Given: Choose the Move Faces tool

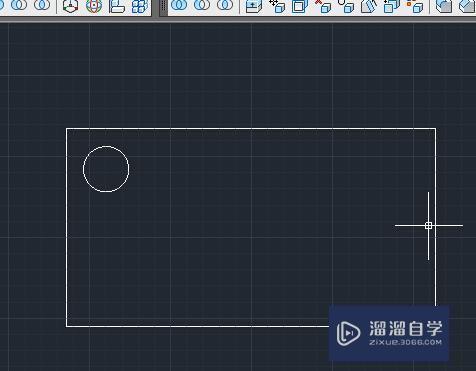Looking at the screenshot, I should tap(277, 6).
